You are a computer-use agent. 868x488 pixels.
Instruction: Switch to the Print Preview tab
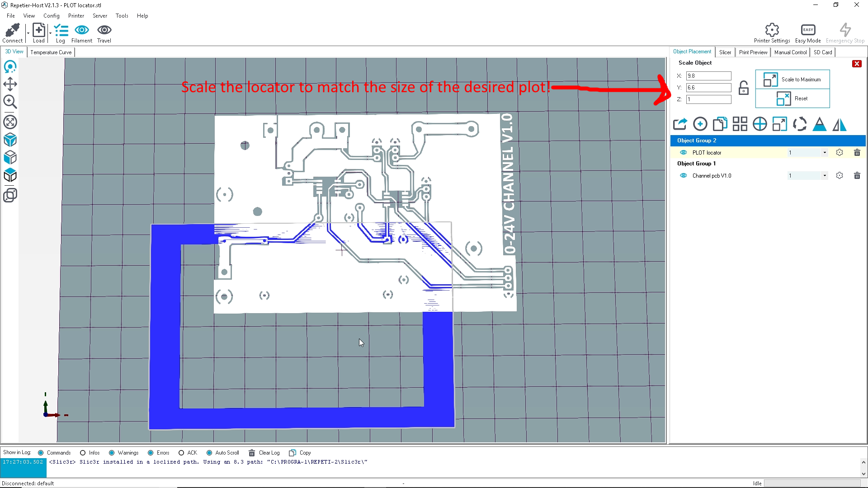click(x=753, y=52)
